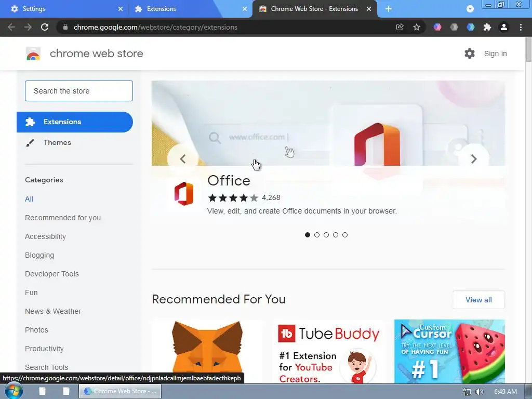Select third carousel dot
The image size is (532, 399).
pos(326,235)
